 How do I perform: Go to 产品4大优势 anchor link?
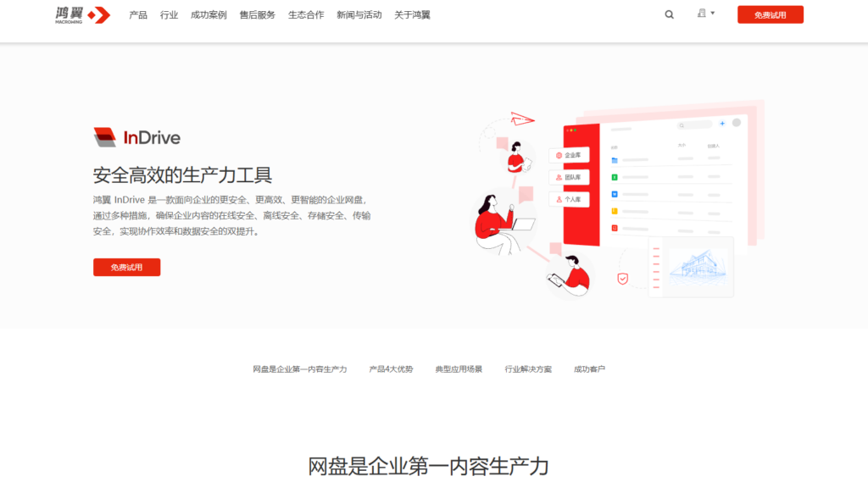tap(391, 369)
